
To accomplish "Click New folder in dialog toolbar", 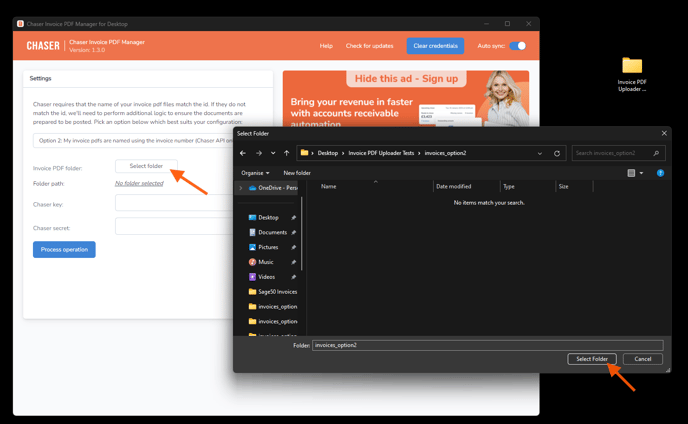I will point(297,173).
